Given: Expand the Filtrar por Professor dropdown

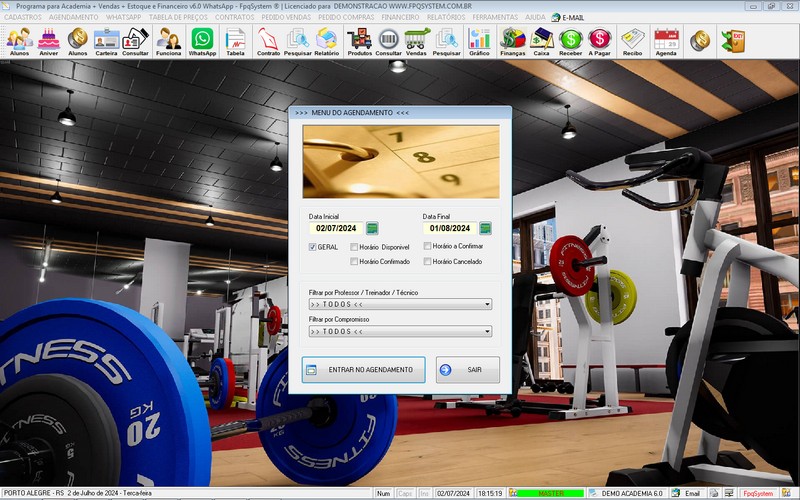Looking at the screenshot, I should [x=400, y=304].
